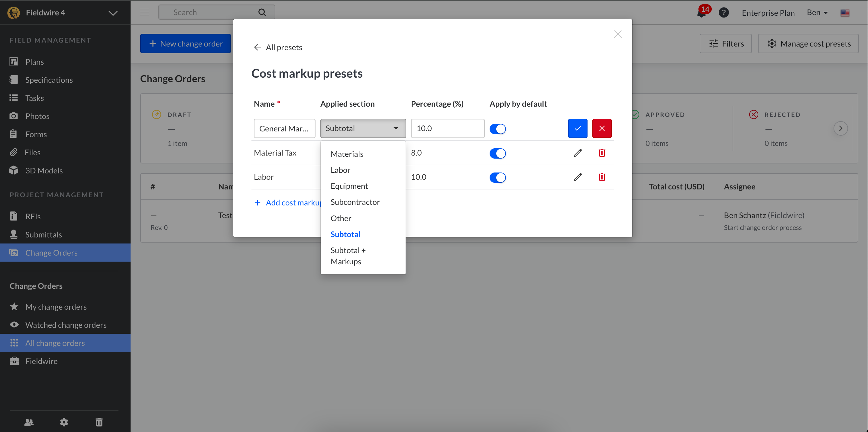Toggle Apply by default for General Markup
The width and height of the screenshot is (868, 432).
point(497,129)
